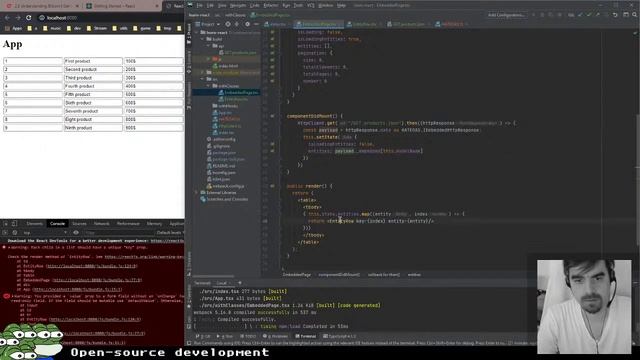Open the dev bookmarks folder
This screenshot has width=640, height=360.
tap(74, 28)
